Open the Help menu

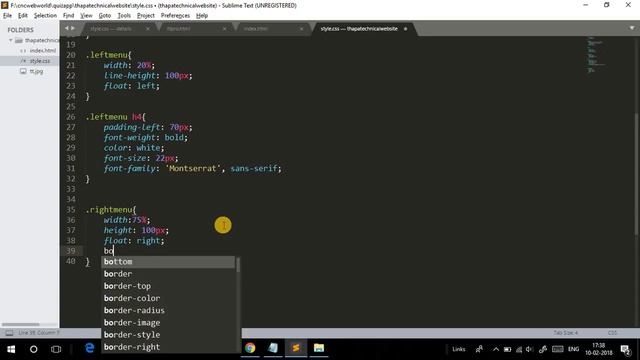coord(202,16)
